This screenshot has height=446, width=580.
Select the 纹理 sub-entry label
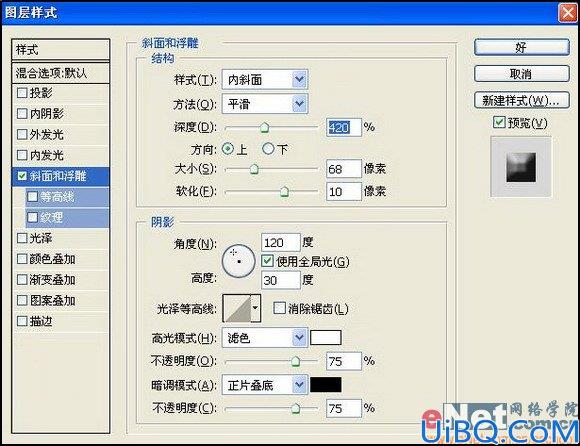click(x=51, y=217)
